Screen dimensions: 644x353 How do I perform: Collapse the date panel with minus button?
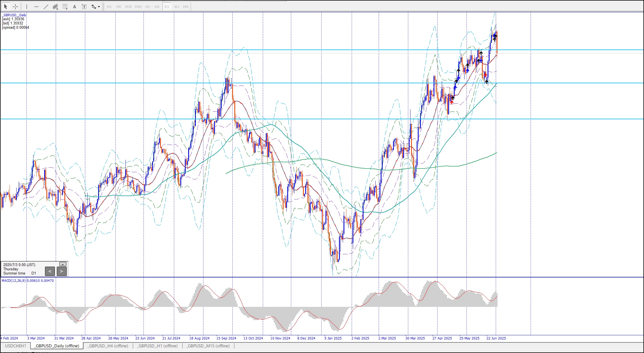[63, 264]
